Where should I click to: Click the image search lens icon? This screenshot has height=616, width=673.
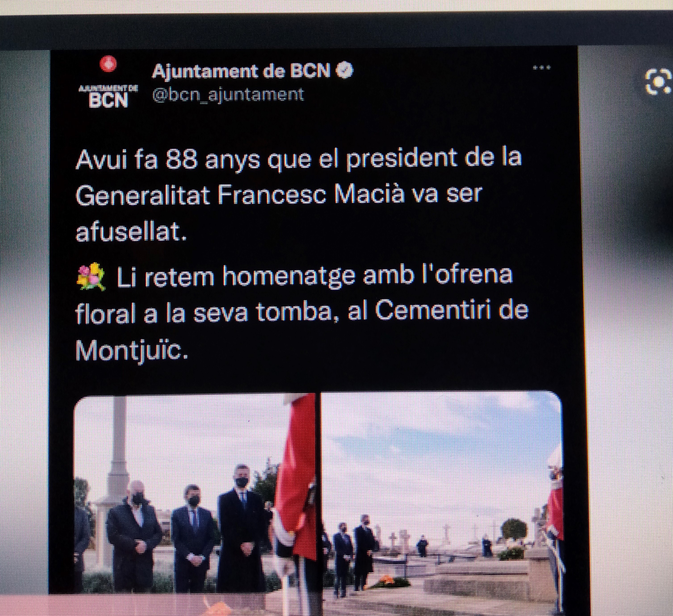click(658, 82)
